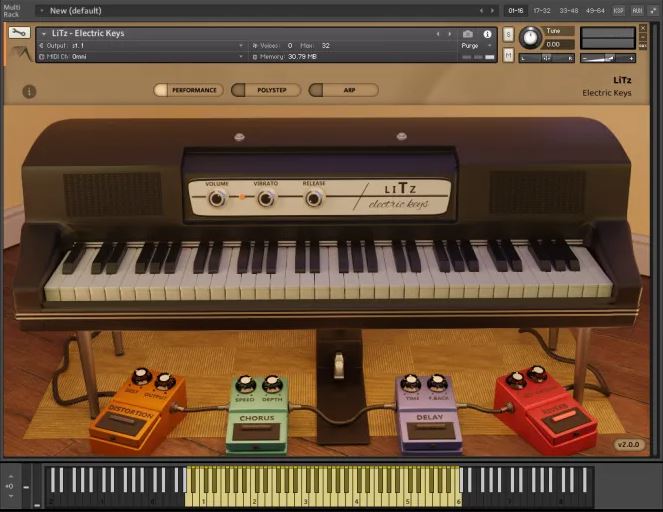The width and height of the screenshot is (663, 512).
Task: Click the instrument info 'i' icon
Action: (487, 34)
